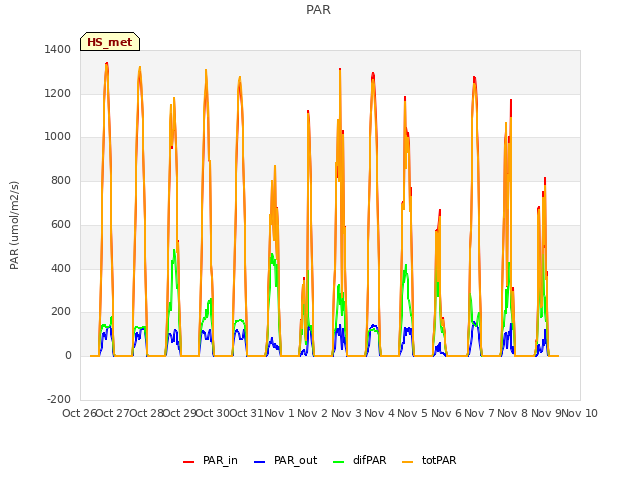Click the blue PAR_out legend swatch
This screenshot has height=480, width=640.
[x=260, y=462]
